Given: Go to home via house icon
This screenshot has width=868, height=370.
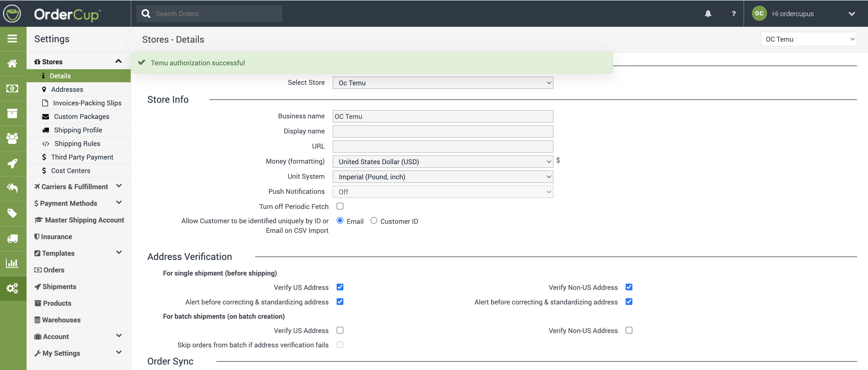Looking at the screenshot, I should [12, 64].
